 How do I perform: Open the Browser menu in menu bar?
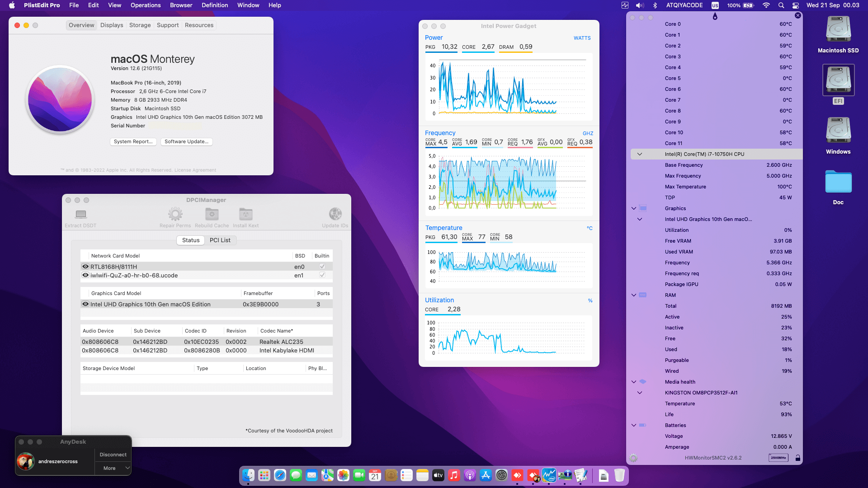(x=181, y=5)
